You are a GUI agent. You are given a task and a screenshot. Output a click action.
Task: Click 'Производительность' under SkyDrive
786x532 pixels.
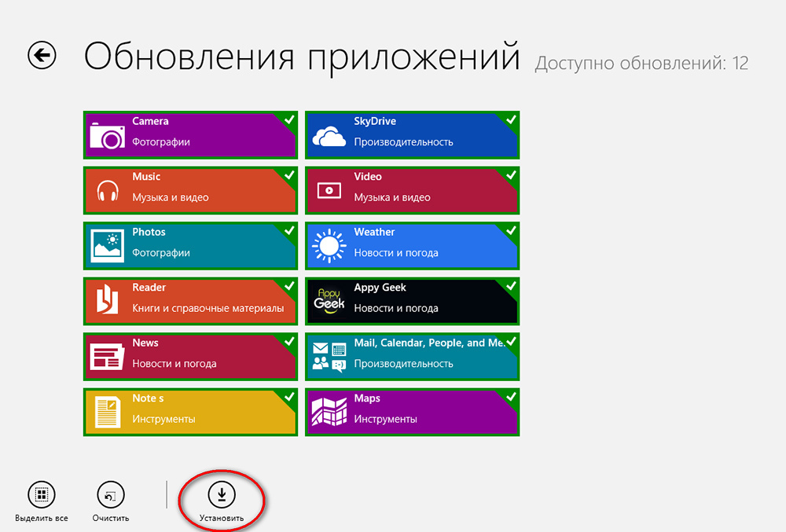(x=403, y=142)
